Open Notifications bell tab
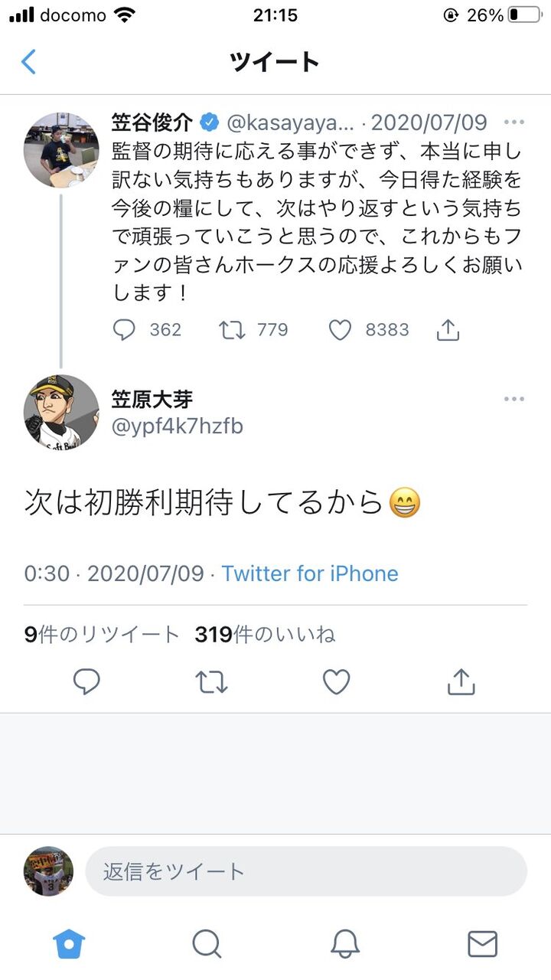551x980 pixels. [344, 944]
